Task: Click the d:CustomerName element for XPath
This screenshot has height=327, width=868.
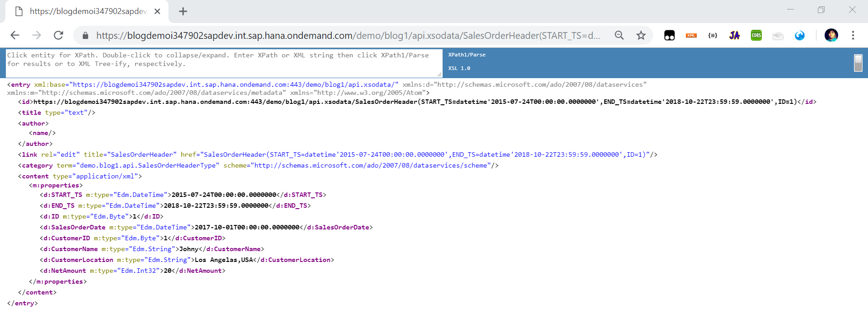Action: pos(74,249)
